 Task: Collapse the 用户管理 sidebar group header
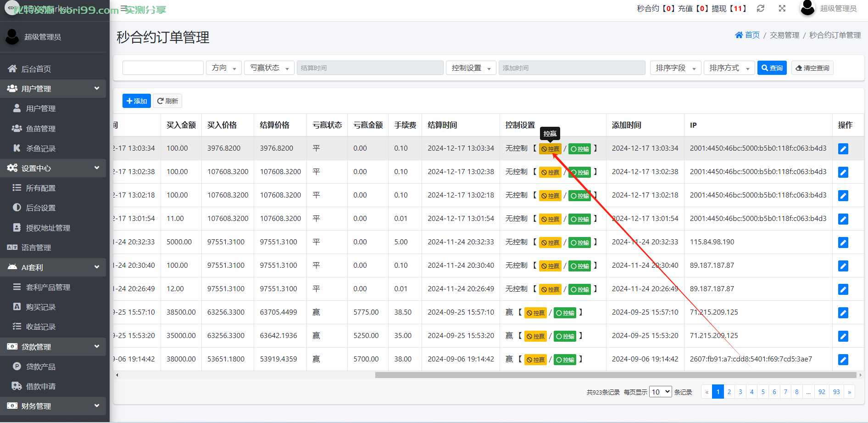(x=53, y=89)
